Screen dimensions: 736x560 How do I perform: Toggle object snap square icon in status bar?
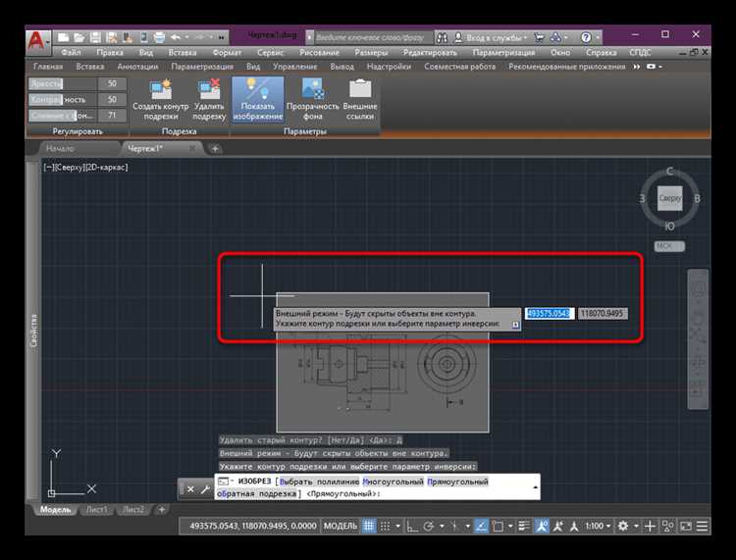(x=498, y=527)
